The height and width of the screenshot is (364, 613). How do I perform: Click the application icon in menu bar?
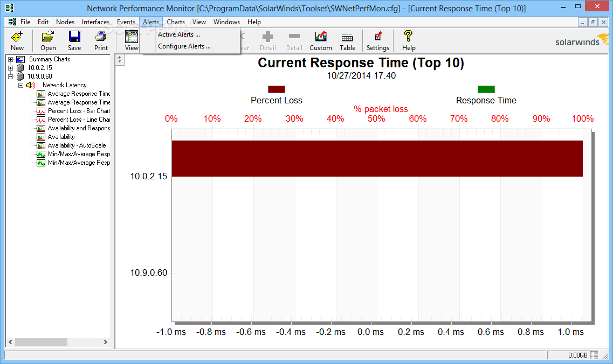pos(12,22)
